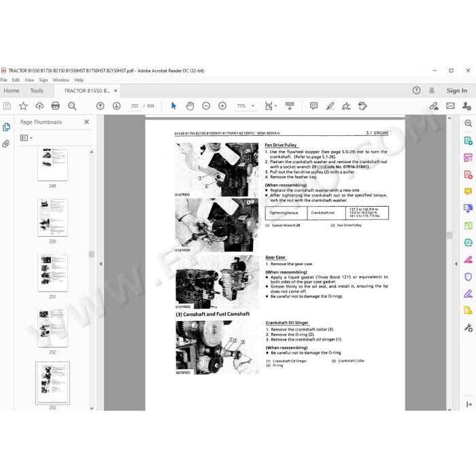Select the highlight text pen tool

(x=330, y=106)
